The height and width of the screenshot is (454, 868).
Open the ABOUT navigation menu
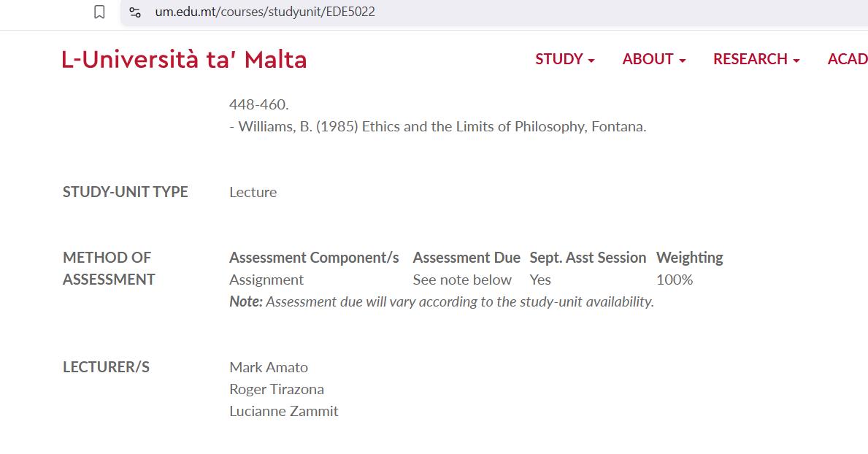648,59
